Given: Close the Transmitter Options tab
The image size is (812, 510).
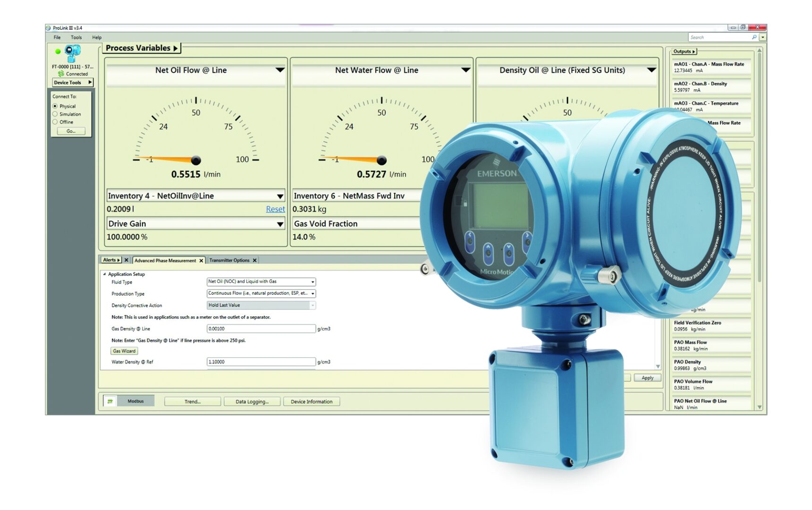Looking at the screenshot, I should click(x=254, y=260).
